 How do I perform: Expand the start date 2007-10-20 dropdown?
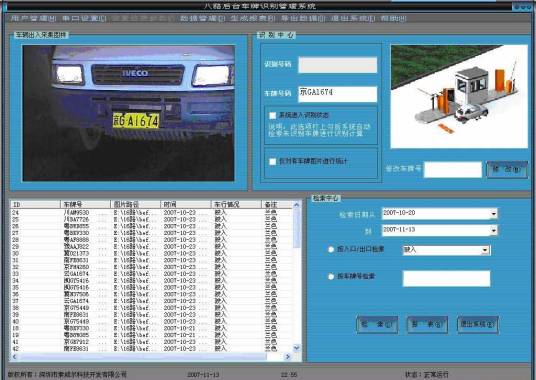click(493, 214)
